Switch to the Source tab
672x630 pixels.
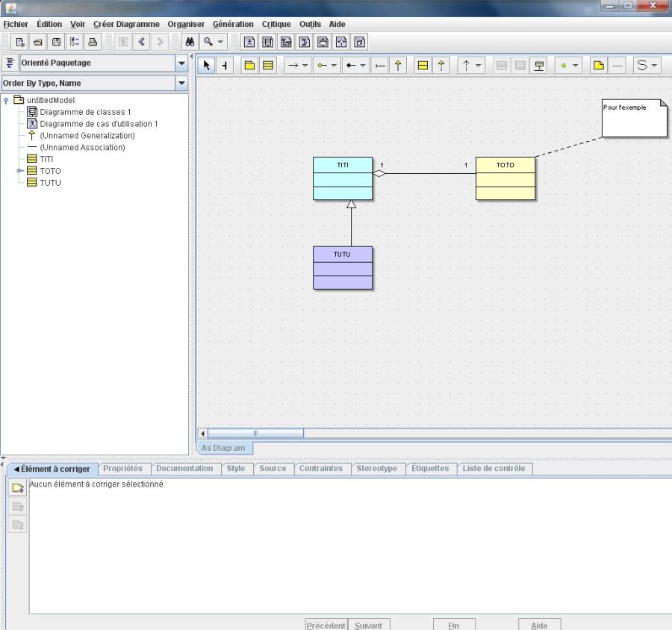tap(273, 469)
